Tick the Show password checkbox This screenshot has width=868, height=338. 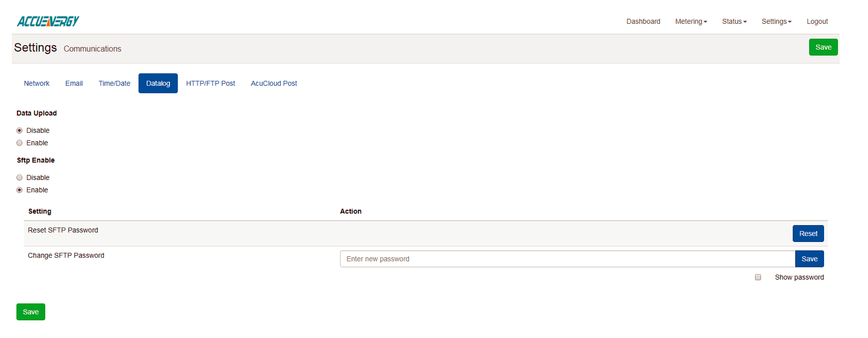(x=758, y=277)
